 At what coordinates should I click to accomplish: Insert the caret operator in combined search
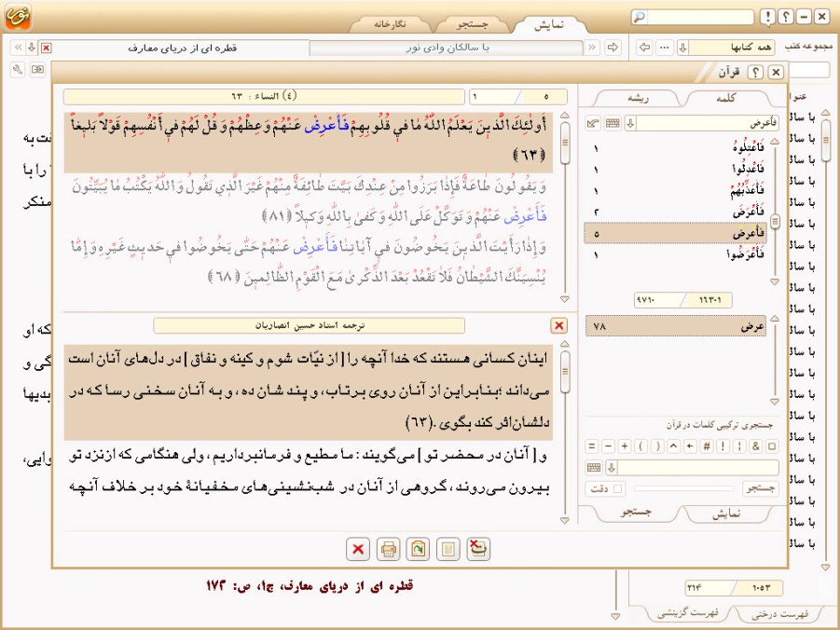[674, 445]
